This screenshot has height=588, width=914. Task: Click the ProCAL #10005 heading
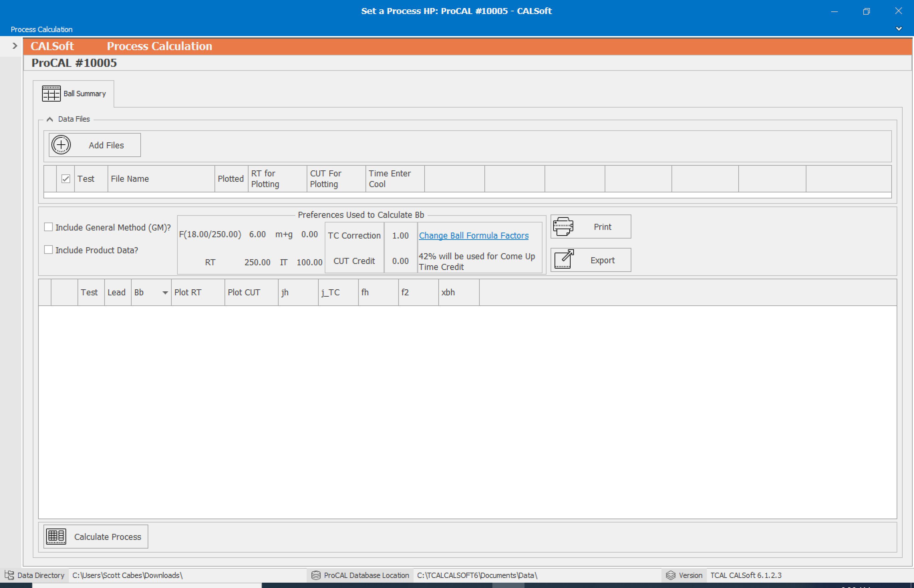click(74, 63)
